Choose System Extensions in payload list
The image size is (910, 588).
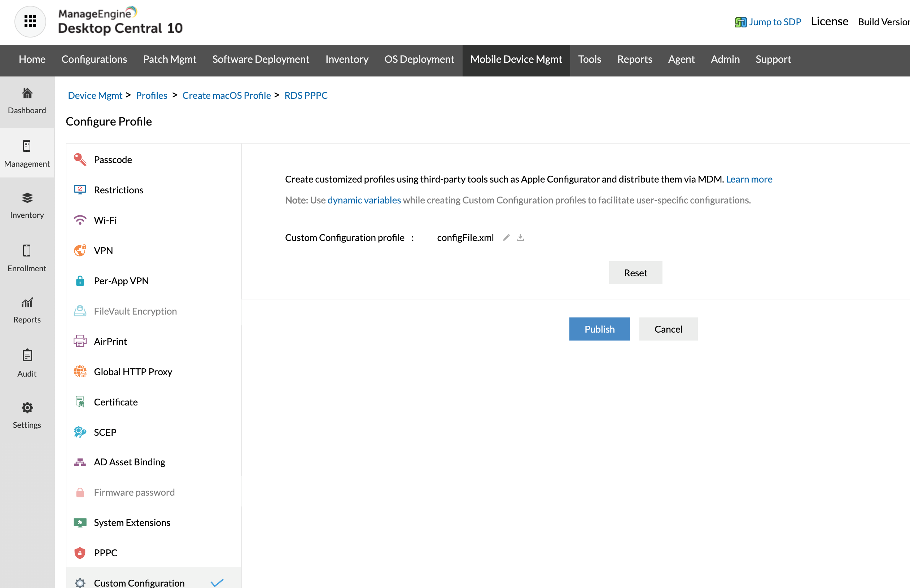[x=132, y=522]
